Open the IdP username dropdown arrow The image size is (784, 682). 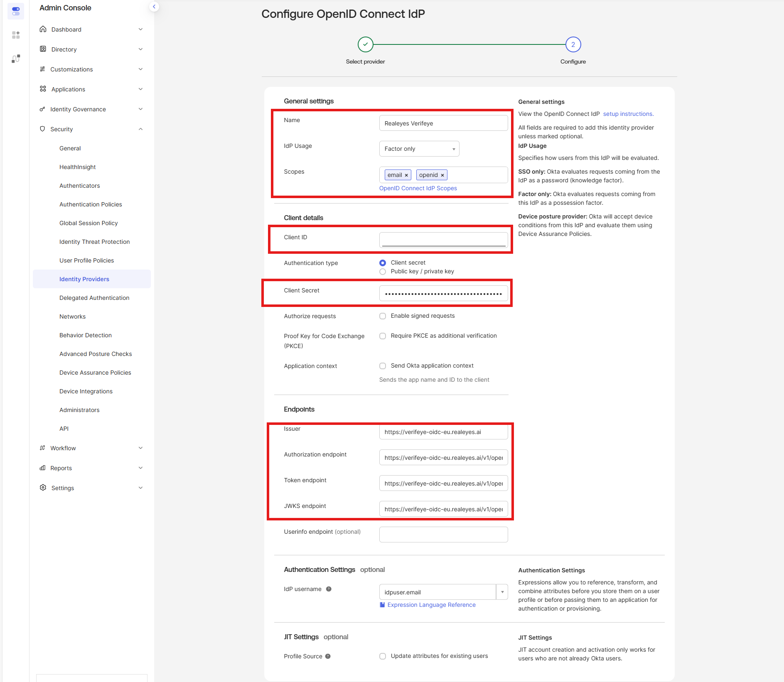click(502, 592)
